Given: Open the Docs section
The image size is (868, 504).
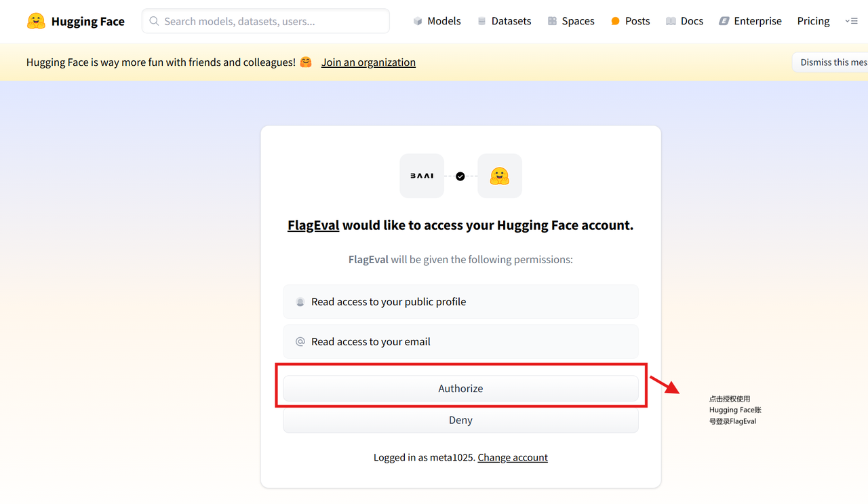Looking at the screenshot, I should pos(684,21).
